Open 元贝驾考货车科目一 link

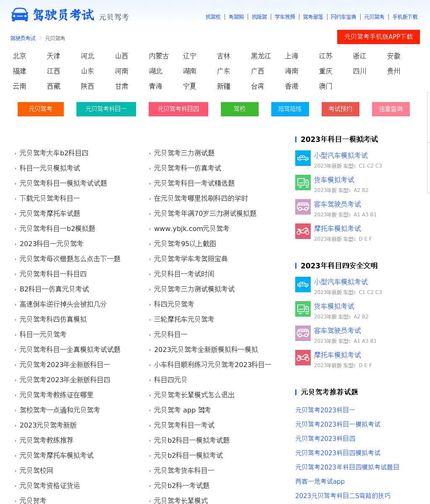pyautogui.click(x=184, y=470)
